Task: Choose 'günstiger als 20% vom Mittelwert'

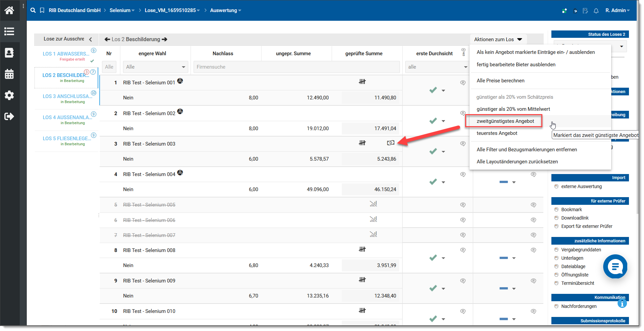Action: [513, 109]
